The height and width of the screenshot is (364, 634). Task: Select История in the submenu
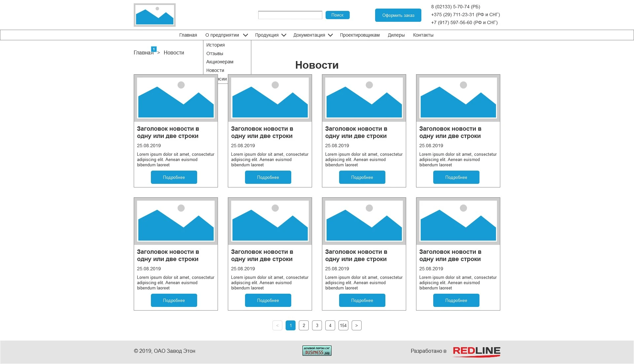point(215,45)
